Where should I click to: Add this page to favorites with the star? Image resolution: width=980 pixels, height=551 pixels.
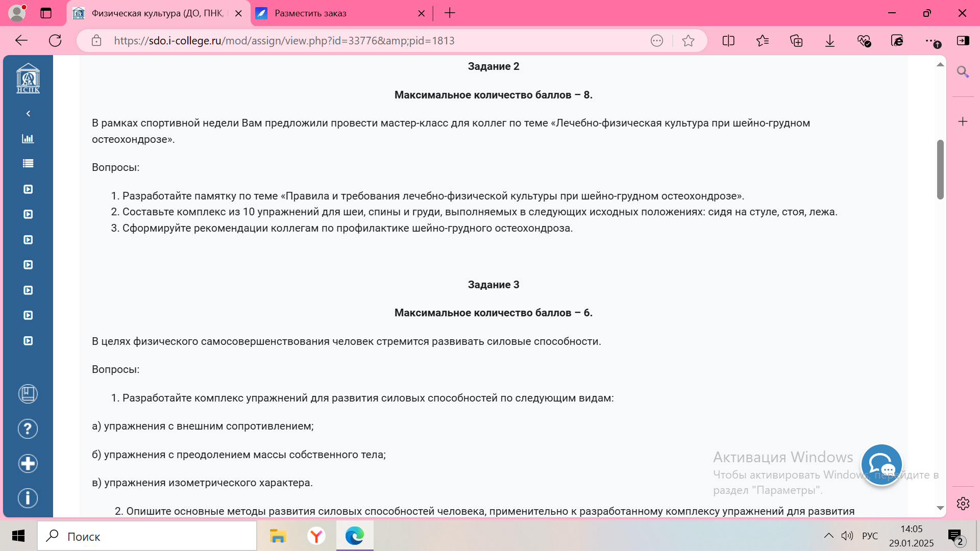pyautogui.click(x=688, y=41)
